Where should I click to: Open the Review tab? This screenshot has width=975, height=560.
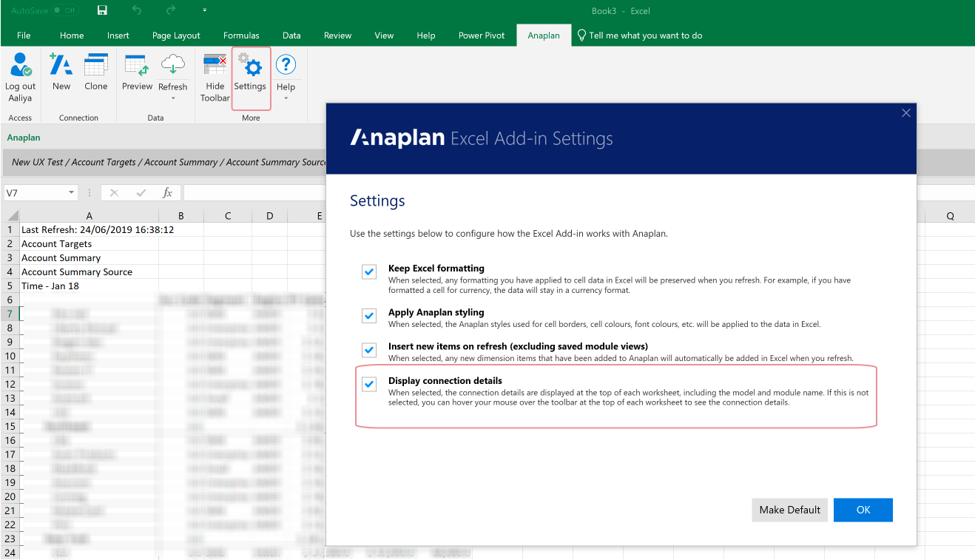pos(337,36)
